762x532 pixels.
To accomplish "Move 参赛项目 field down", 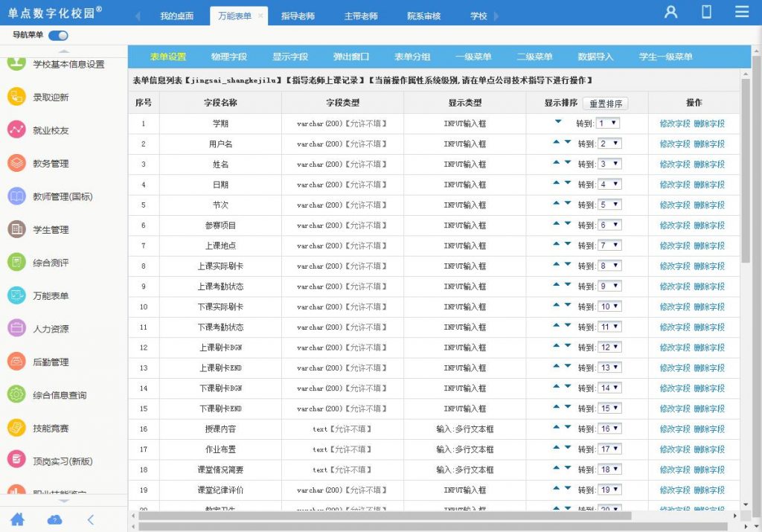I will point(568,223).
